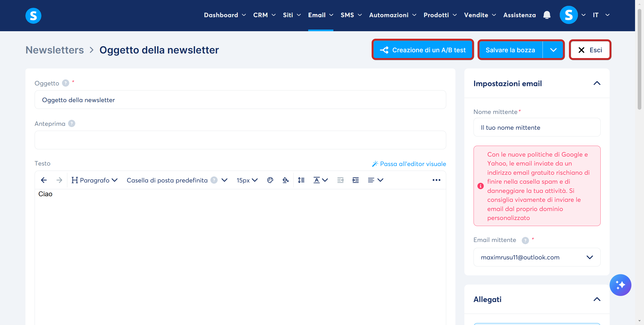Open the Dashboard menu

pos(225,15)
